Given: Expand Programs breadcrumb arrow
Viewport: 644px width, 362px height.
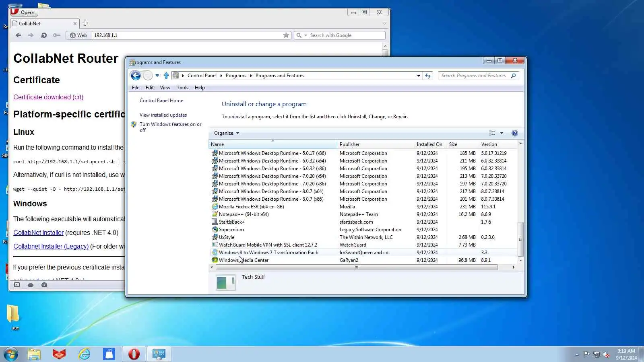Looking at the screenshot, I should [251, 76].
